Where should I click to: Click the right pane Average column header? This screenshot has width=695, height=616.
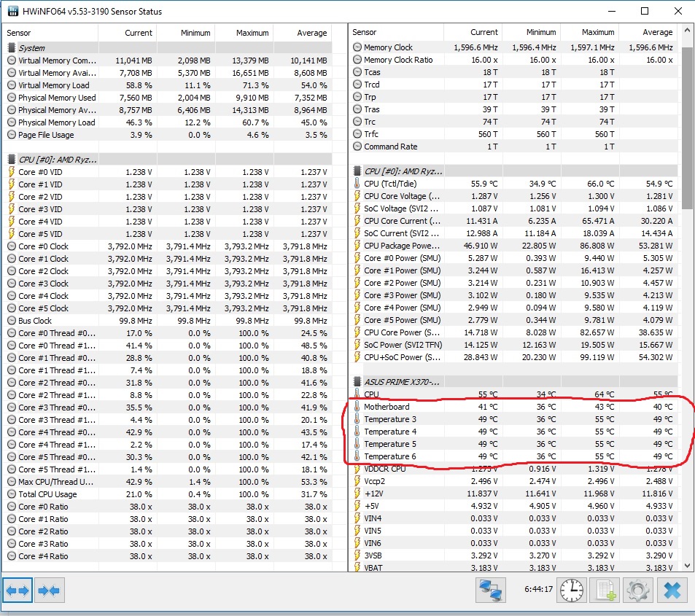tap(648, 32)
